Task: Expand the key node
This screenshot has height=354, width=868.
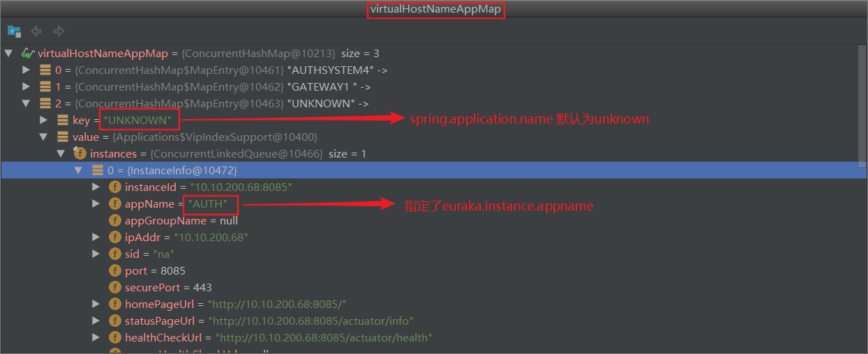Action: 44,121
